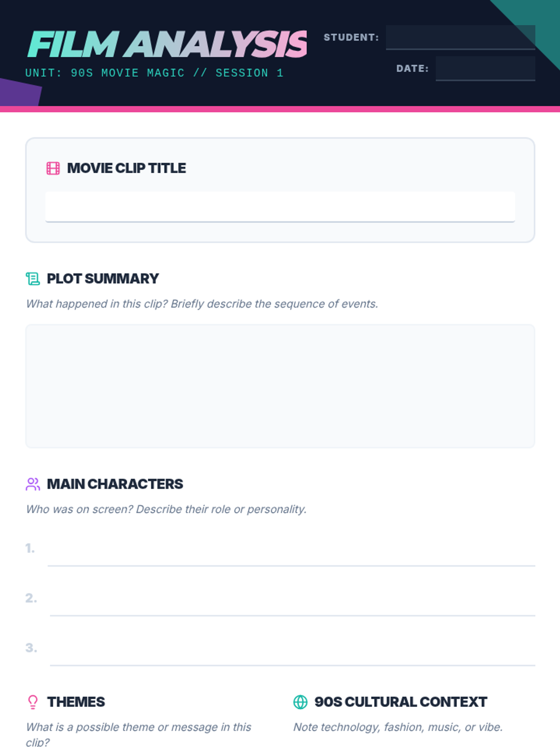Click the Plot Summary heading
The width and height of the screenshot is (560, 747).
[x=103, y=279]
